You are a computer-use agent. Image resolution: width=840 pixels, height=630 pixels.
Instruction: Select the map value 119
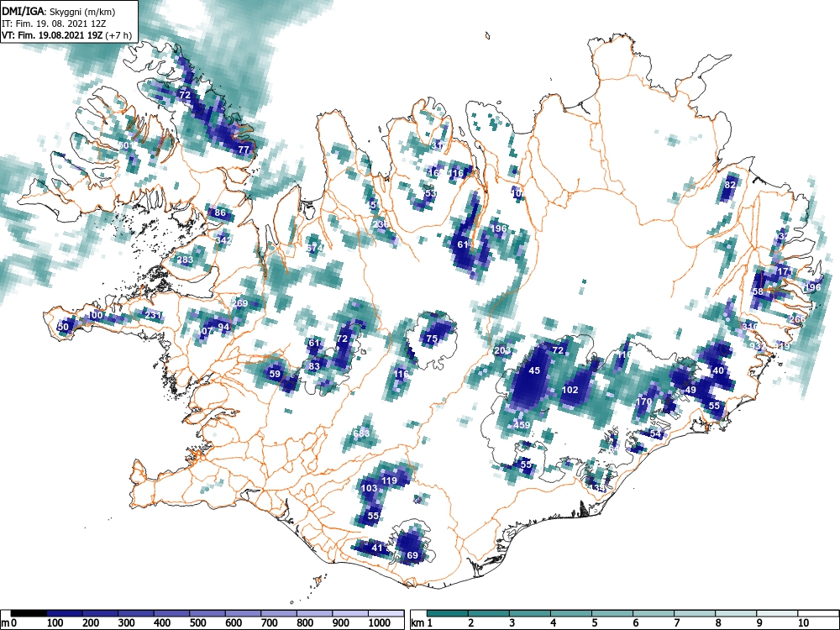point(389,480)
